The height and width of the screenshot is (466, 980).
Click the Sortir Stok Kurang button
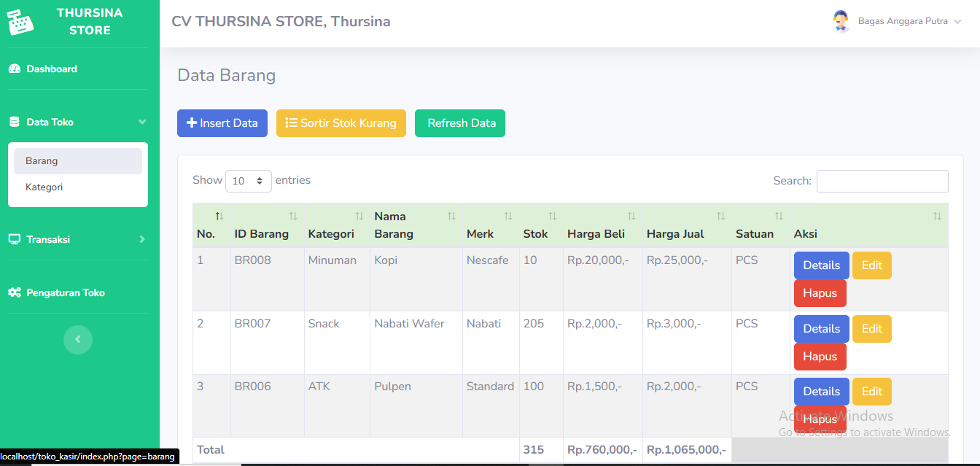[x=341, y=123]
